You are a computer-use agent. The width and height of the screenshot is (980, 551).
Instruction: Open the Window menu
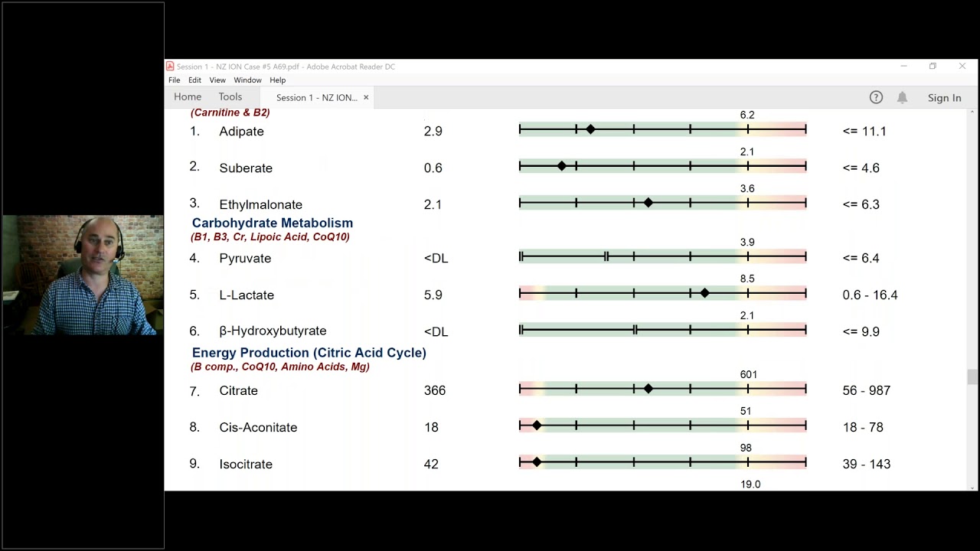point(247,80)
